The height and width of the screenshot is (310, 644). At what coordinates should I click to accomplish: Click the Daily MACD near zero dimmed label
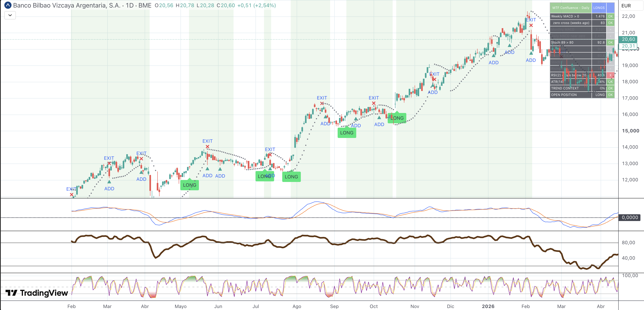[568, 36]
